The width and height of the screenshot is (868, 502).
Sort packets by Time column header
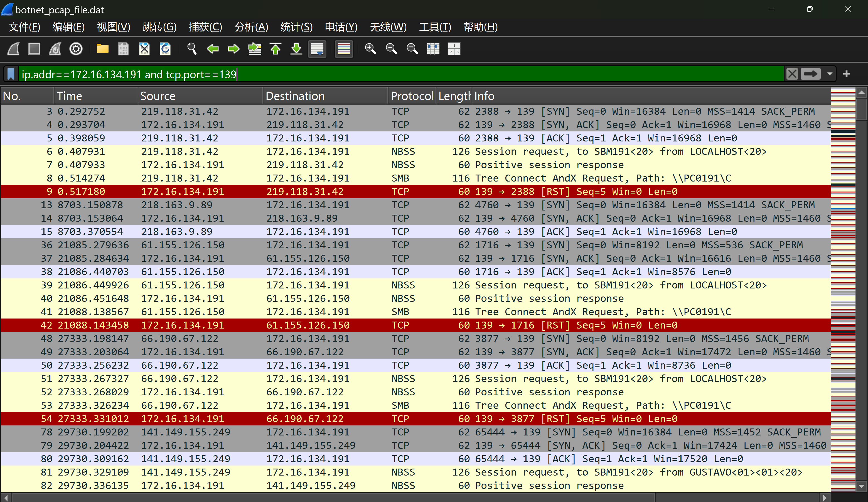coord(95,96)
